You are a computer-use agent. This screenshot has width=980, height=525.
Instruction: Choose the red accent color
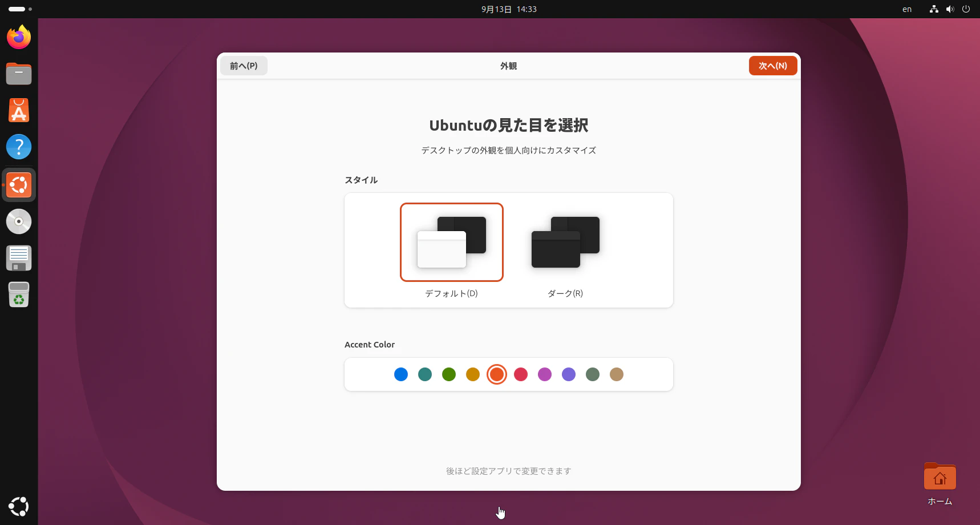pos(521,374)
